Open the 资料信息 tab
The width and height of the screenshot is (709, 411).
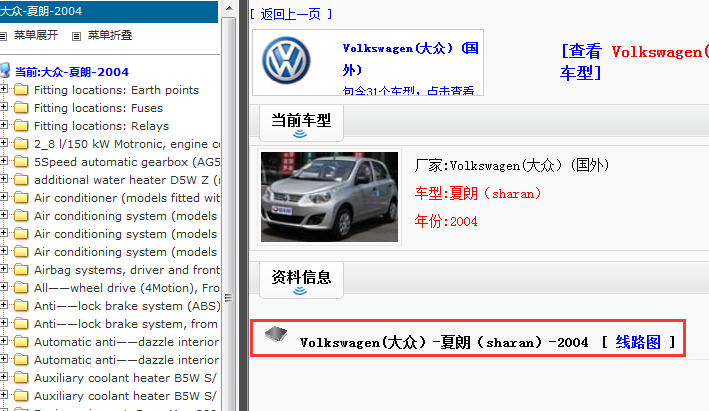301,279
